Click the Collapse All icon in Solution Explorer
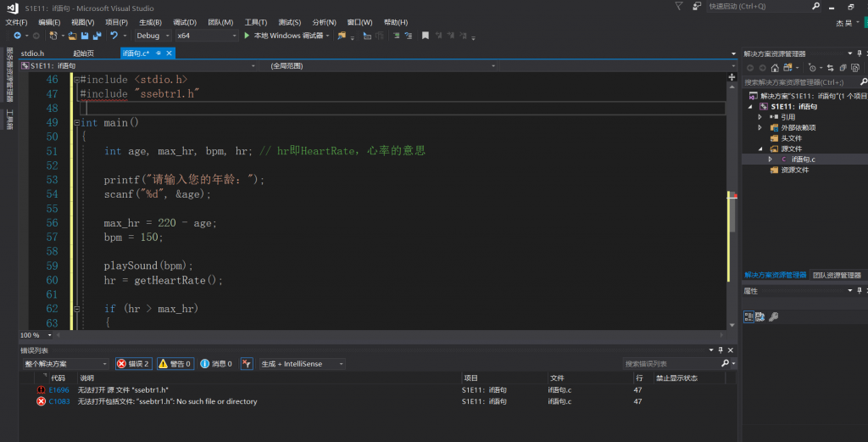The image size is (868, 442). click(843, 68)
